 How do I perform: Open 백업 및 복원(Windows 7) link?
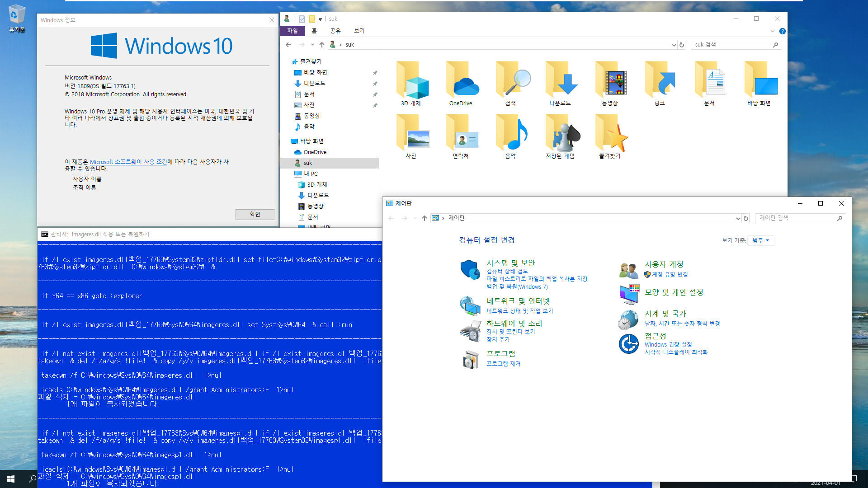(x=517, y=286)
